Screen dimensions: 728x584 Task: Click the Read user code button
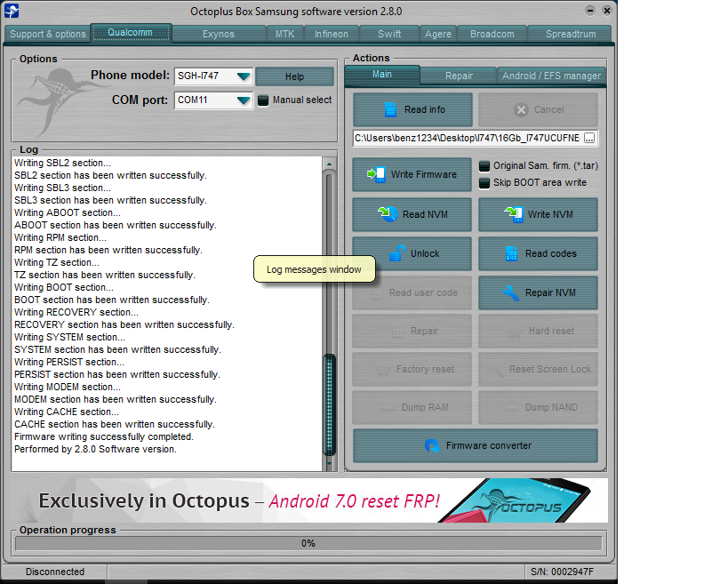point(412,293)
